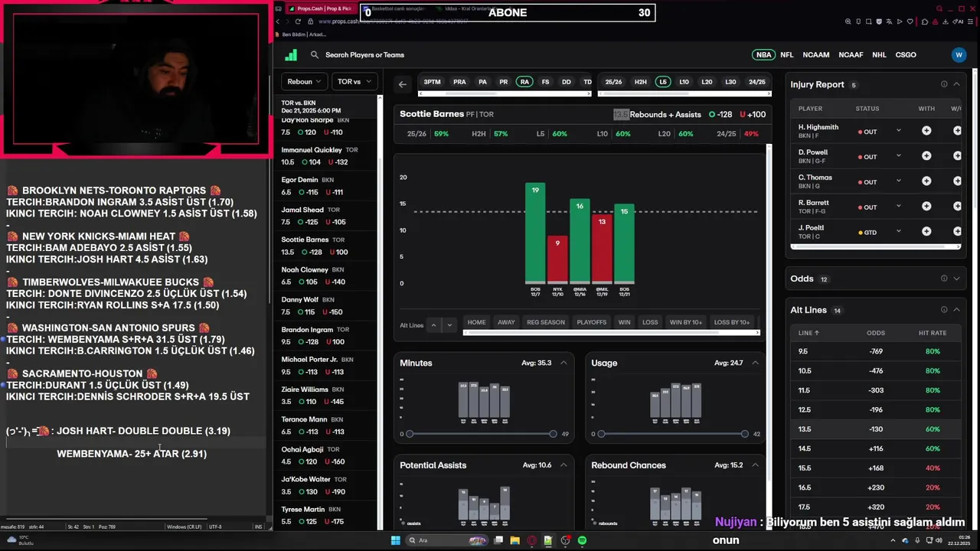The width and height of the screenshot is (980, 551).
Task: Open the W user avatar menu
Action: [x=959, y=55]
